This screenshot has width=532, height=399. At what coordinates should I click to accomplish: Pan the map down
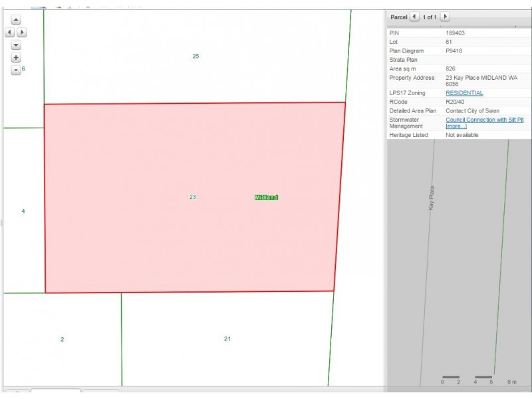click(16, 45)
